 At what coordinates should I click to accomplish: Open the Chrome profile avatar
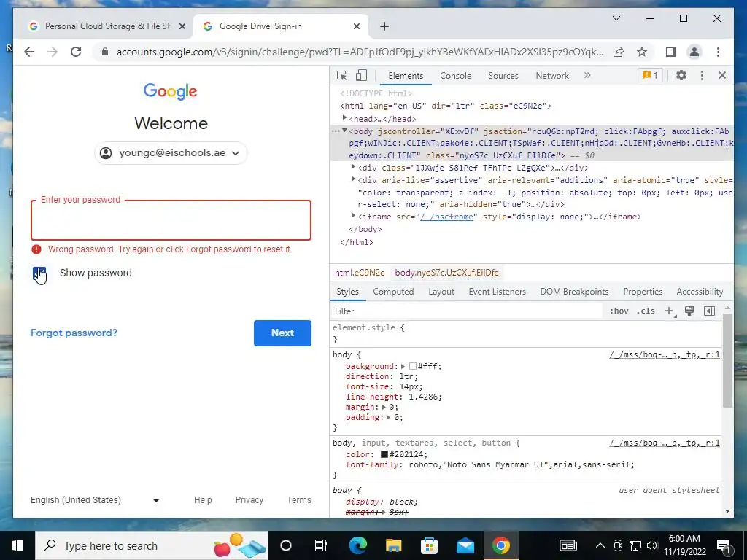(x=694, y=52)
